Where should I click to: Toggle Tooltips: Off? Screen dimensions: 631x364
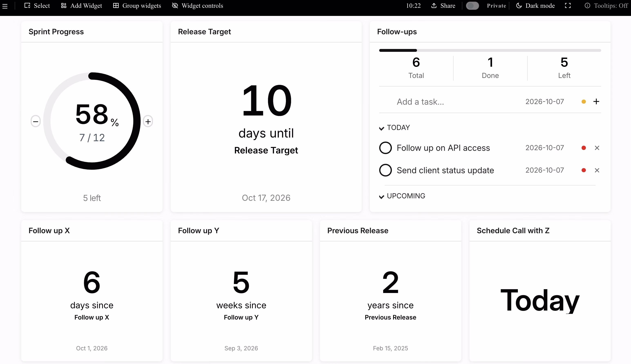click(x=606, y=6)
